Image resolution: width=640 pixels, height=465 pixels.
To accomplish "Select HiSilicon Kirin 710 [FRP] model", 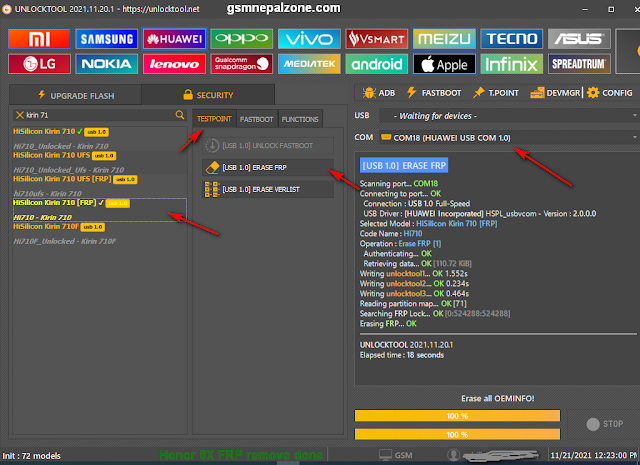I will pyautogui.click(x=100, y=210).
